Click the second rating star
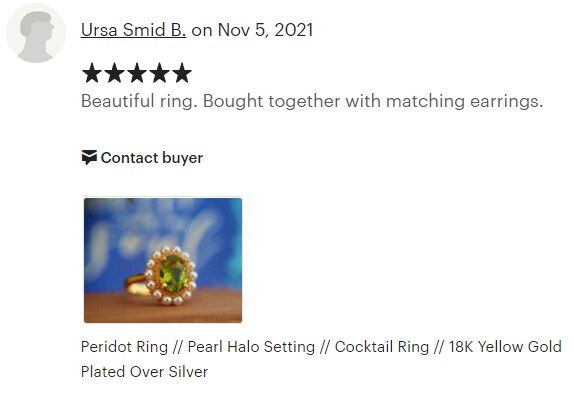The height and width of the screenshot is (416, 574). point(114,73)
